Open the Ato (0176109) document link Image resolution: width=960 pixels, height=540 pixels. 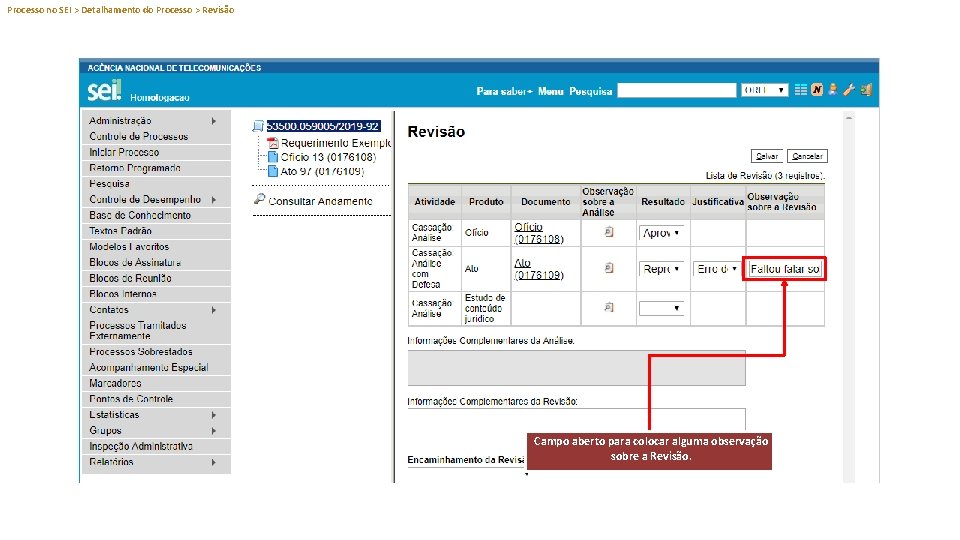[539, 269]
